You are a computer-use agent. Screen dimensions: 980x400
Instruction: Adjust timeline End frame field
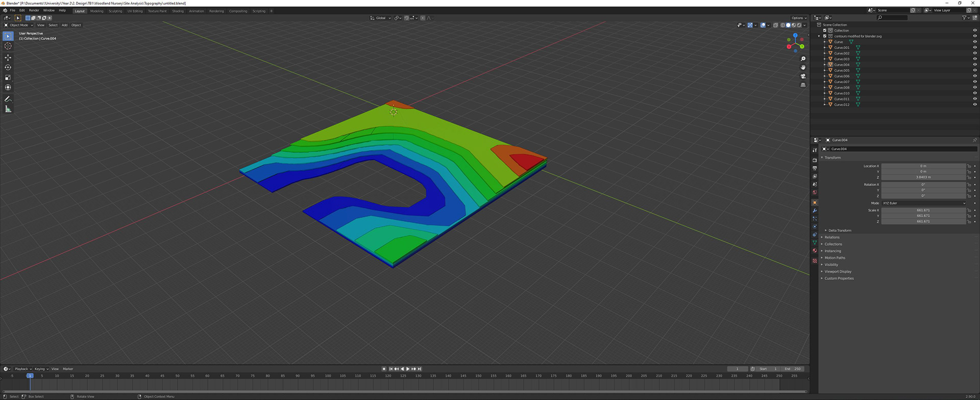click(793, 369)
